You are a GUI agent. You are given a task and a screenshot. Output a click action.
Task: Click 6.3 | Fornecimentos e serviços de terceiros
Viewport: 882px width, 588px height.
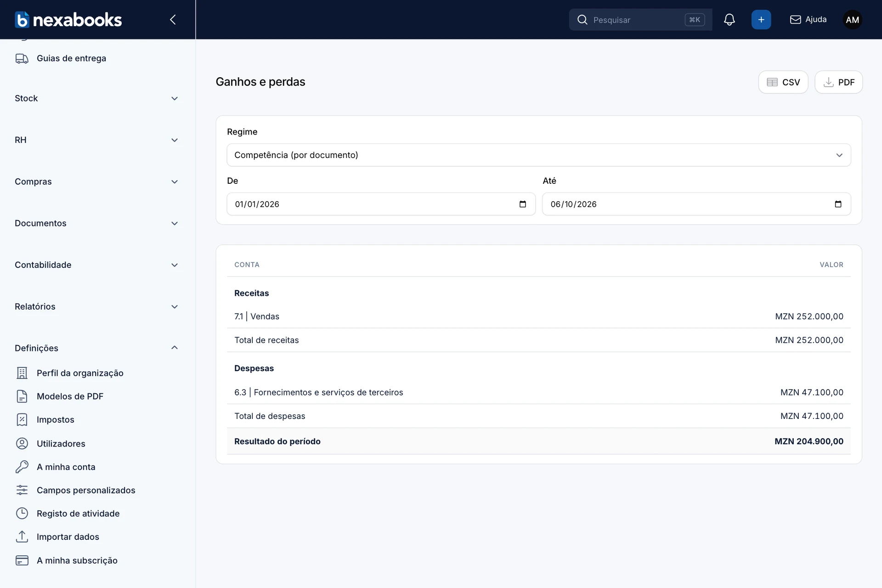point(319,392)
